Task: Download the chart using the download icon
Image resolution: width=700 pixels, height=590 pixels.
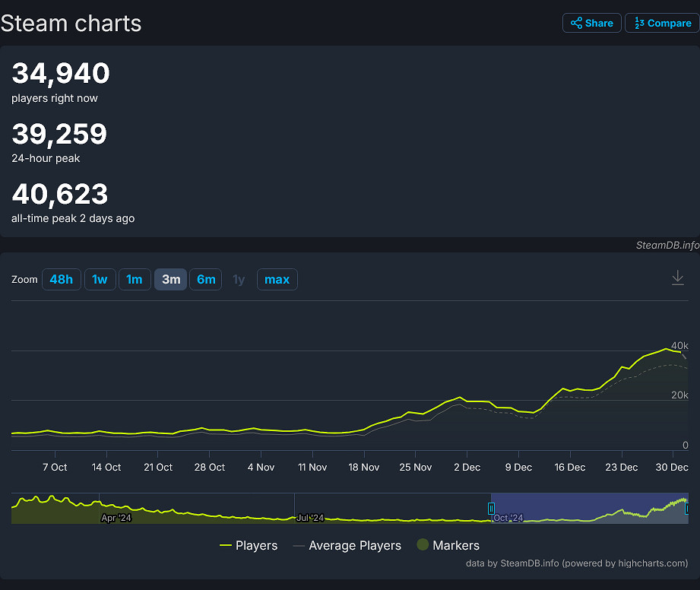Action: tap(677, 278)
